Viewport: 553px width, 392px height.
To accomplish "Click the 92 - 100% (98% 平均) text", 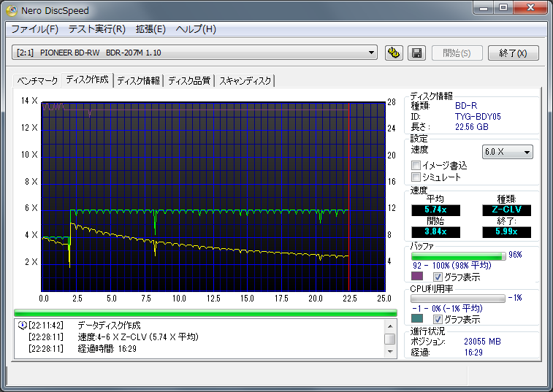I will click(451, 266).
